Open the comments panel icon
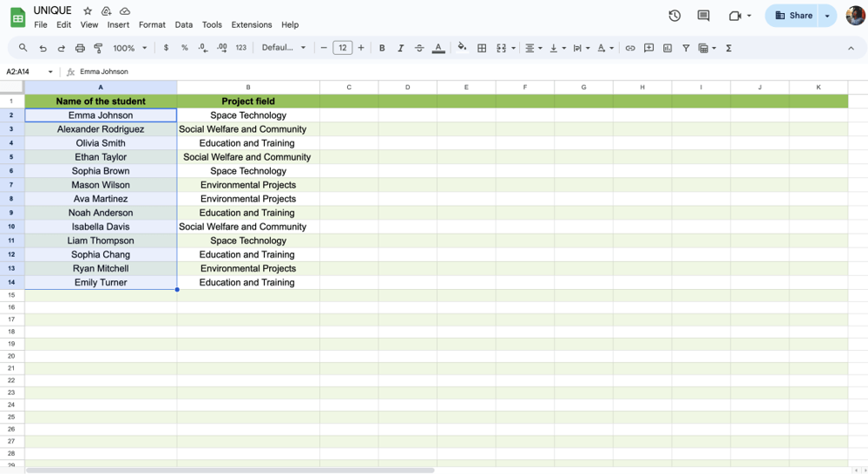868x474 pixels. 703,16
